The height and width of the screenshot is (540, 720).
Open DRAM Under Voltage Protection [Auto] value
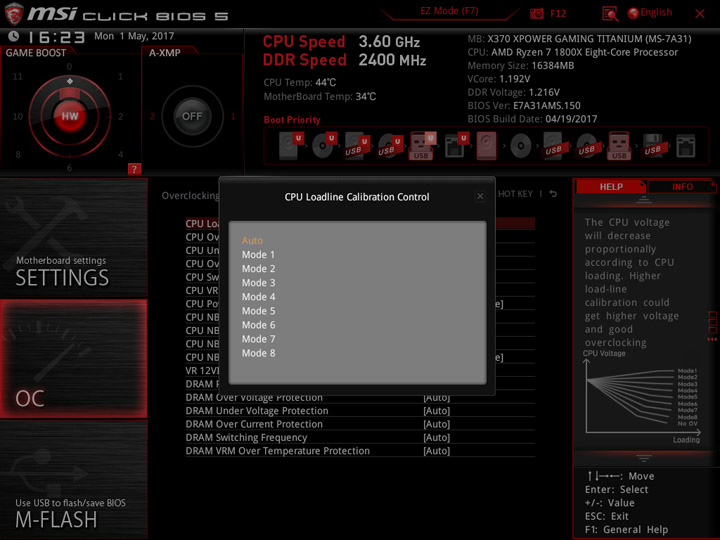click(436, 411)
